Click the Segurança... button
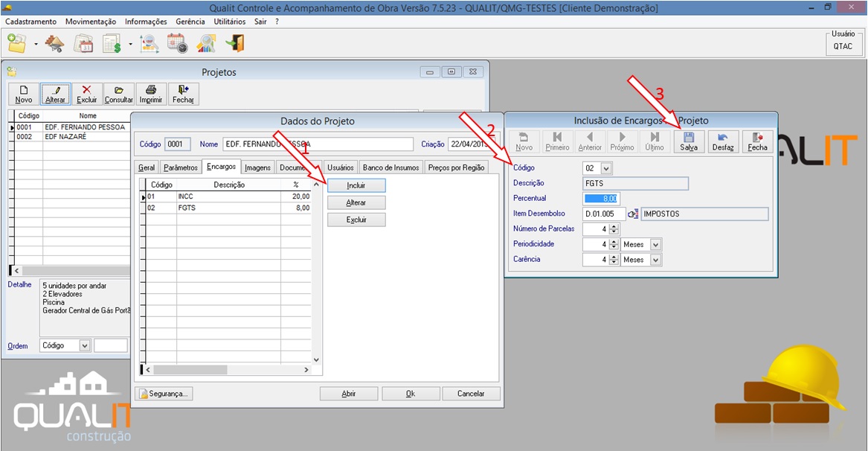This screenshot has width=868, height=451. tap(164, 394)
